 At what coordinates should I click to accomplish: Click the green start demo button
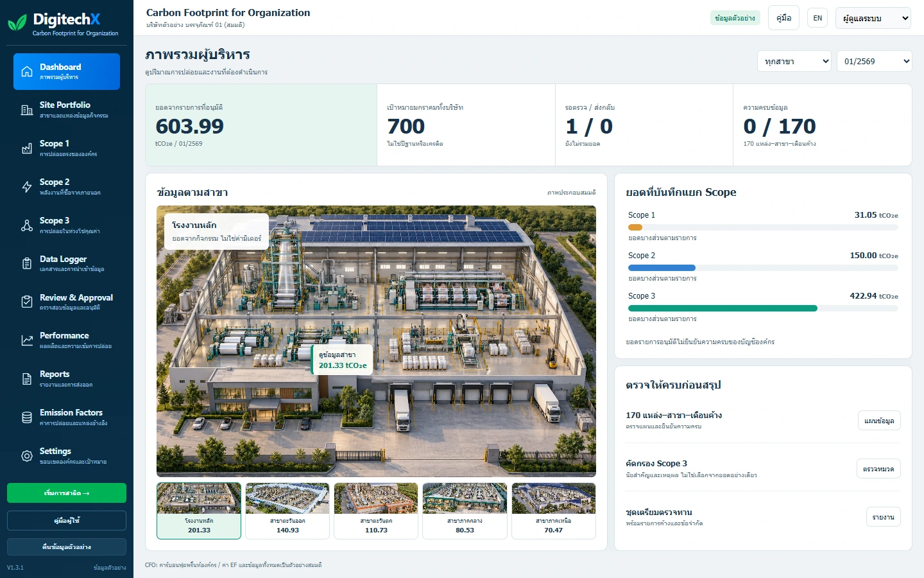pos(67,493)
